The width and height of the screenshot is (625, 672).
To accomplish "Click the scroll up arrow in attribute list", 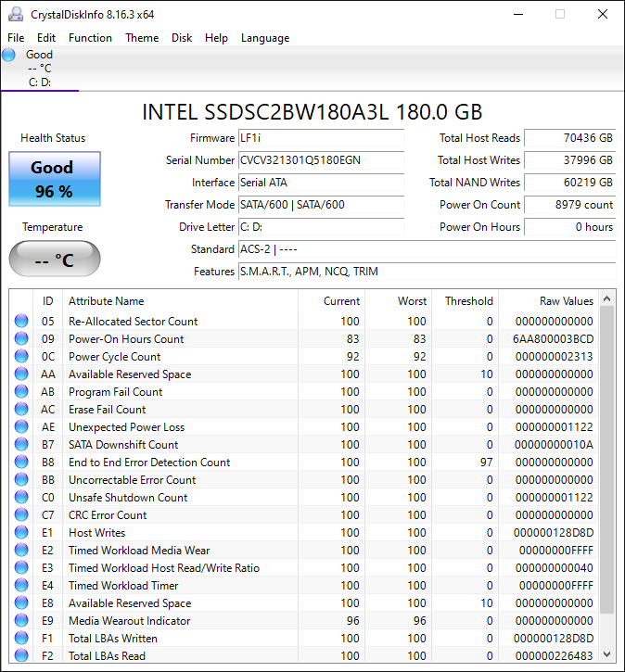I will [606, 298].
